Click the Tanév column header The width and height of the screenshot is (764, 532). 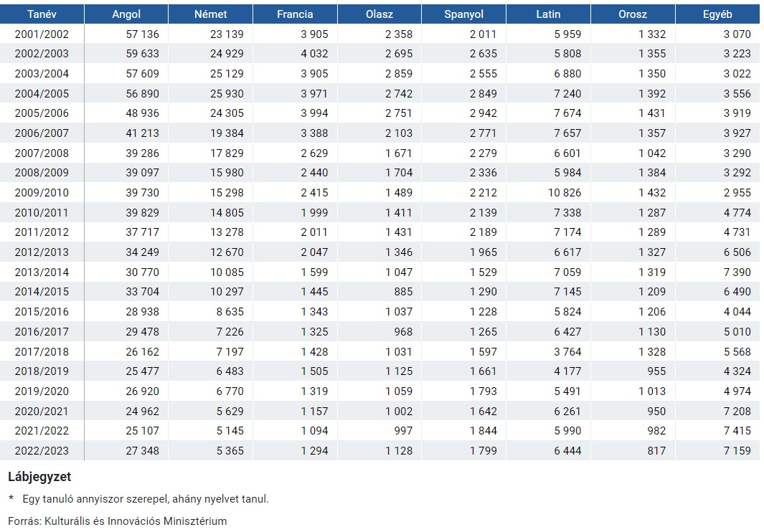click(x=42, y=14)
